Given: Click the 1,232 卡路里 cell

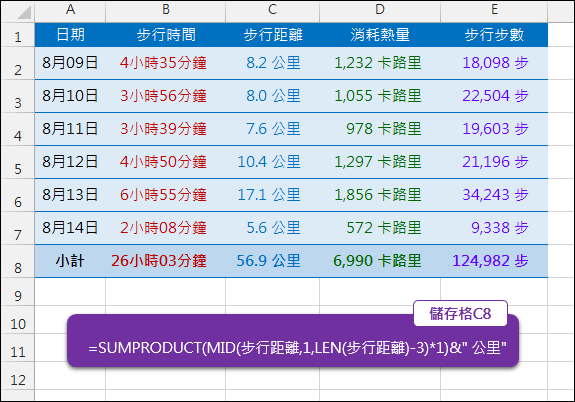Looking at the screenshot, I should click(380, 63).
